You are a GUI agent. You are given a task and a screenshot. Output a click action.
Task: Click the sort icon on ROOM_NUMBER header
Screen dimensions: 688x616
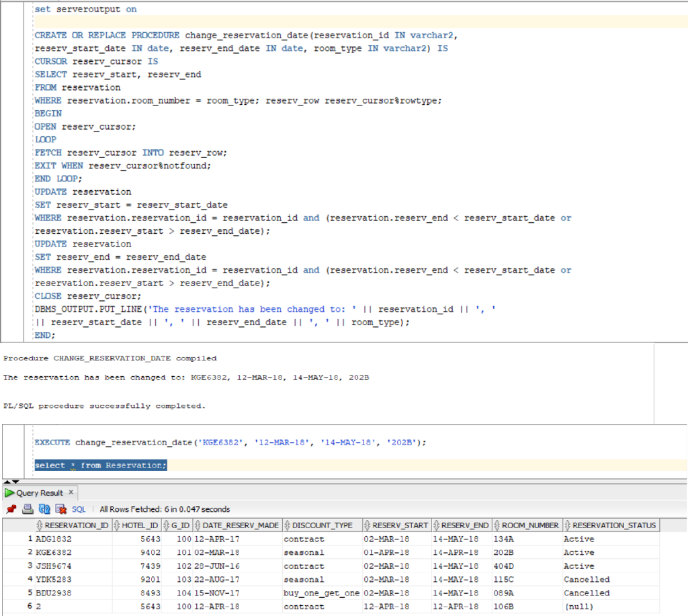pos(497,525)
